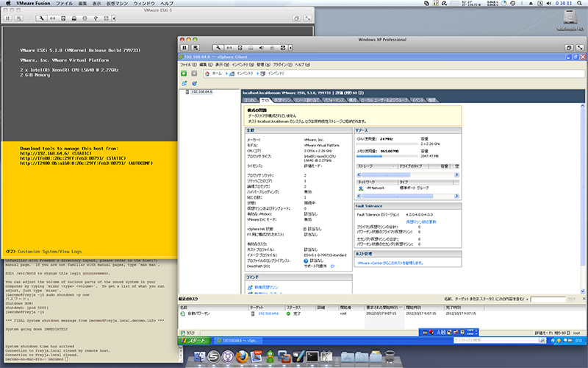Click the green back navigation arrow in vSphere

pos(184,74)
